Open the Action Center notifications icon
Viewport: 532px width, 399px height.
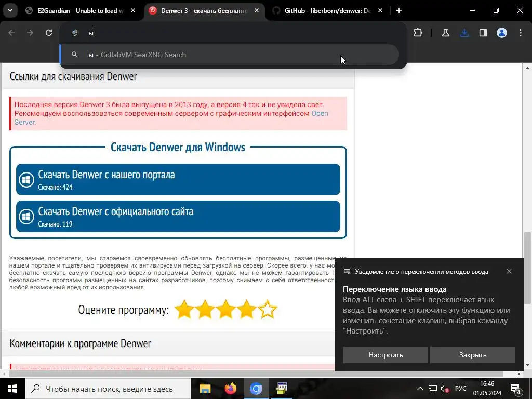(x=516, y=389)
